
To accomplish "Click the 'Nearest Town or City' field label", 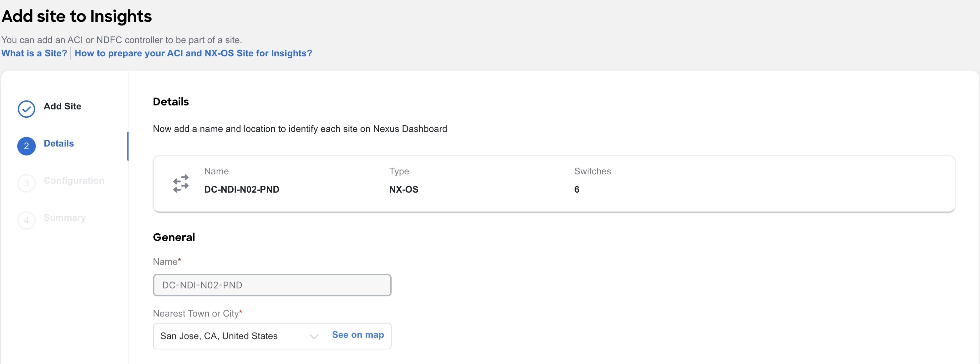I will pos(197,313).
